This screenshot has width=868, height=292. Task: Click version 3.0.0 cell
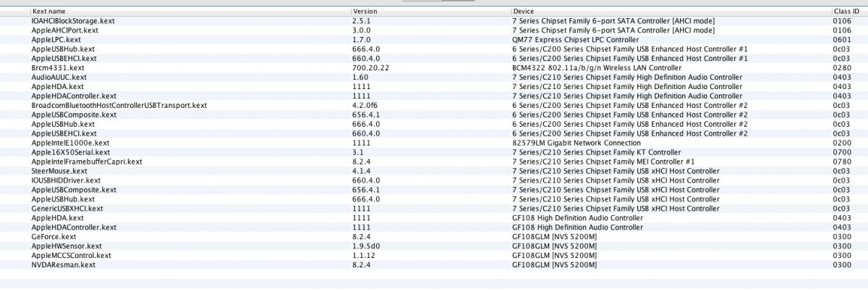click(361, 30)
